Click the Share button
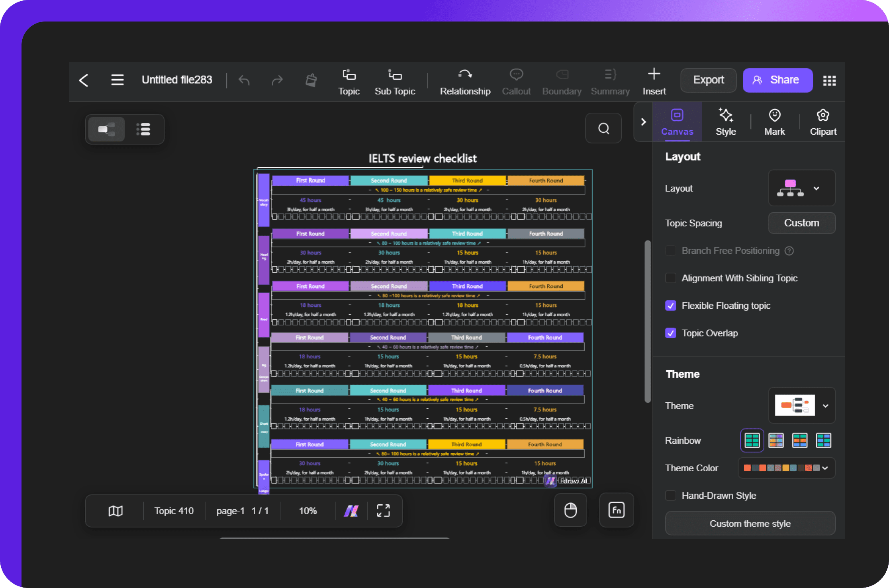This screenshot has height=588, width=889. [777, 80]
